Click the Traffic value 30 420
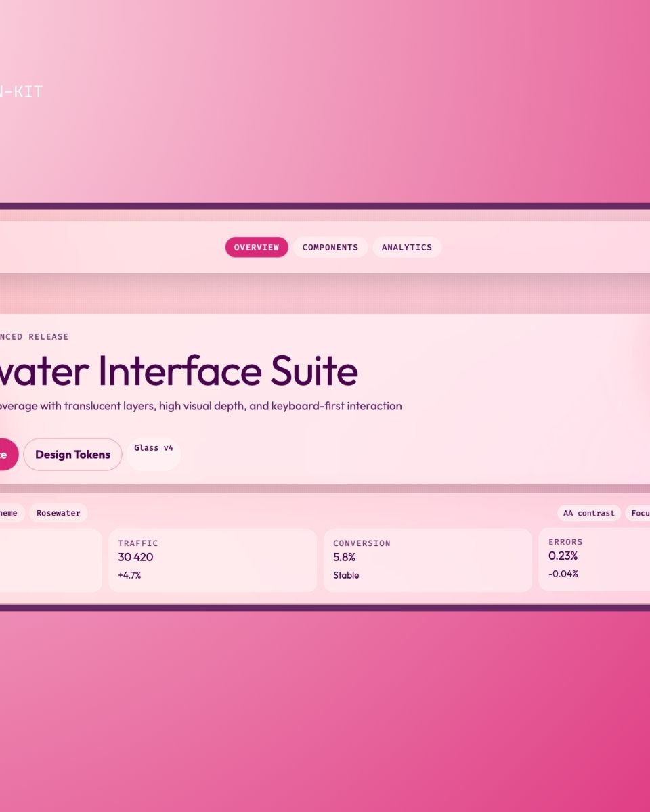The height and width of the screenshot is (812, 650). [135, 557]
